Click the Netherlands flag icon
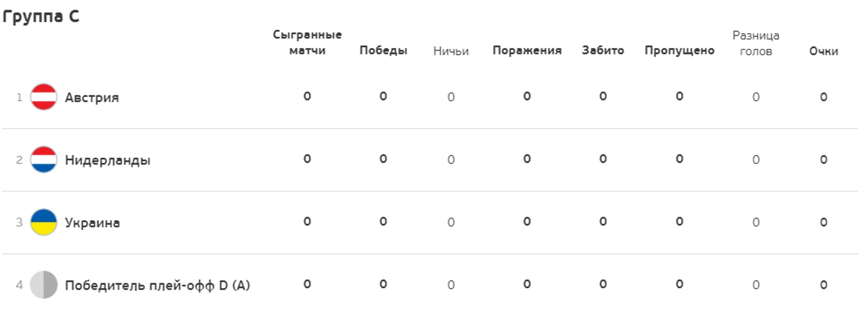The width and height of the screenshot is (868, 319). (43, 159)
